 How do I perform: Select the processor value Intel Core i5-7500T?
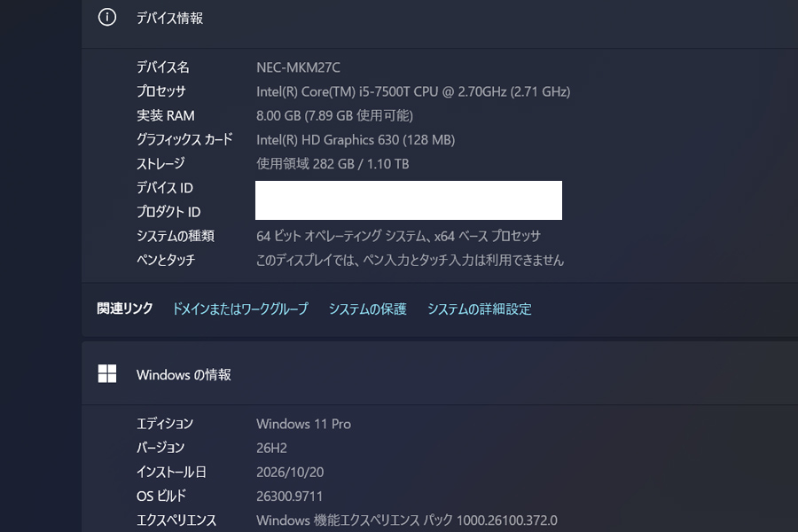[x=413, y=91]
